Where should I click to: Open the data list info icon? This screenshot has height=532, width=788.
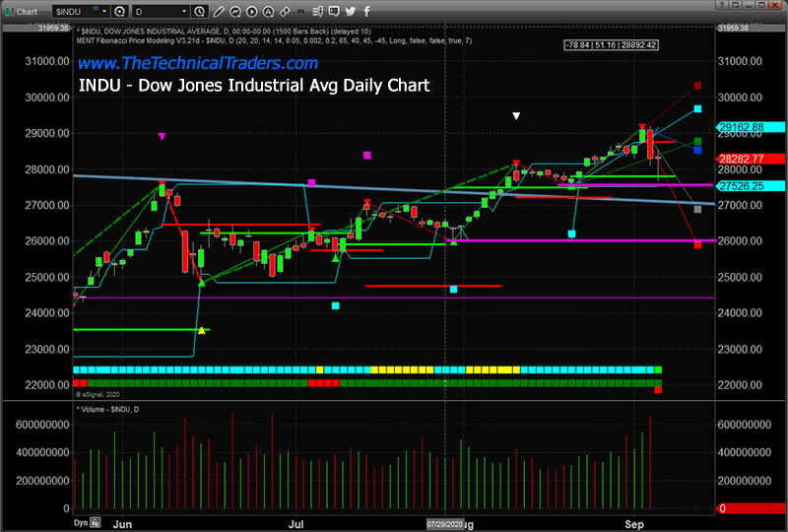(x=317, y=11)
